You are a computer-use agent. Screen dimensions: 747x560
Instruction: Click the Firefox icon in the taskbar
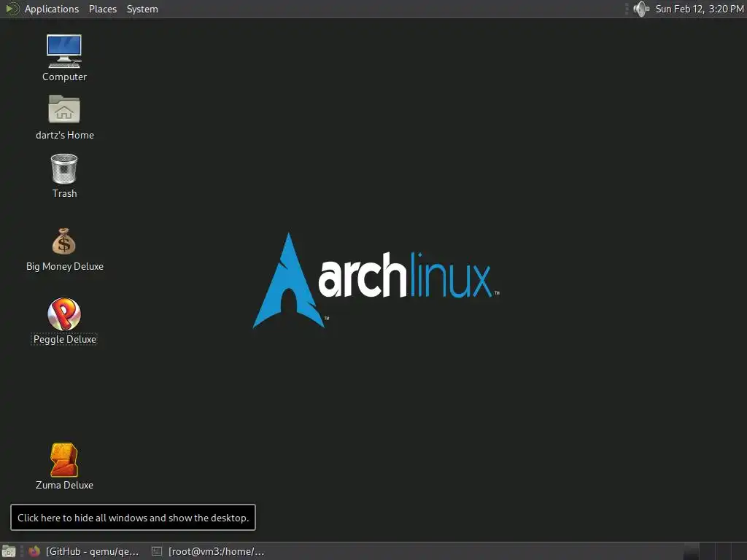pyautogui.click(x=34, y=551)
